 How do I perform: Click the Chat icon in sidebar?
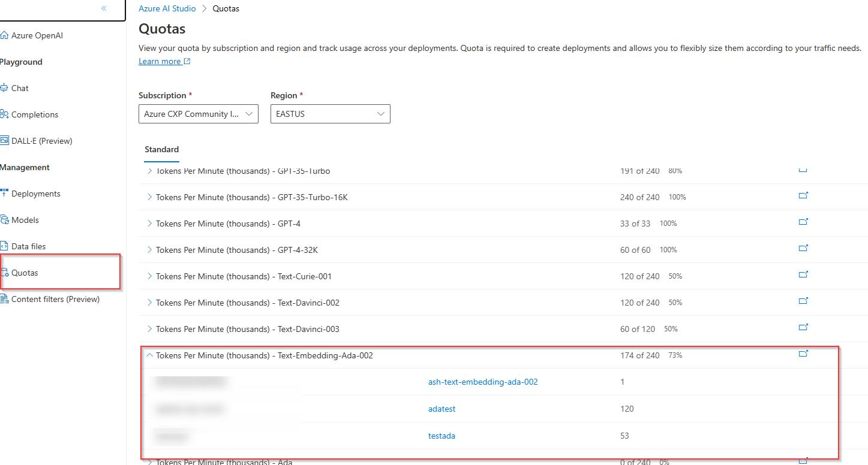(4, 88)
